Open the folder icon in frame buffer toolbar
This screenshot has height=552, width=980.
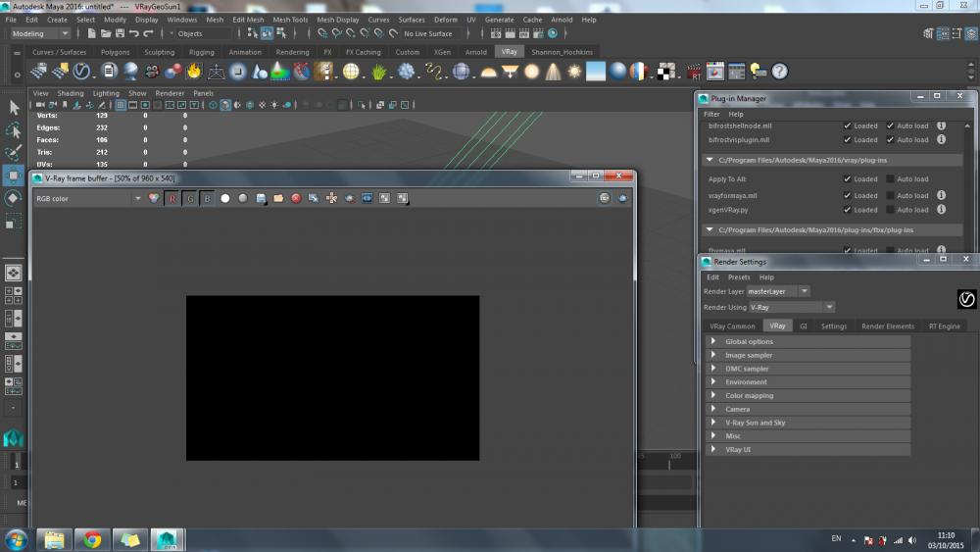[278, 198]
